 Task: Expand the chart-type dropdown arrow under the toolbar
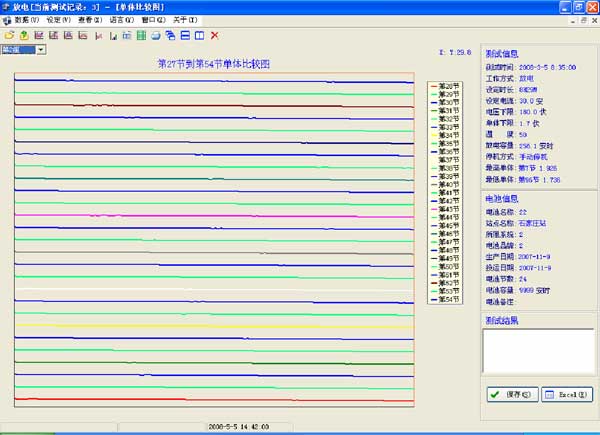pyautogui.click(x=41, y=50)
